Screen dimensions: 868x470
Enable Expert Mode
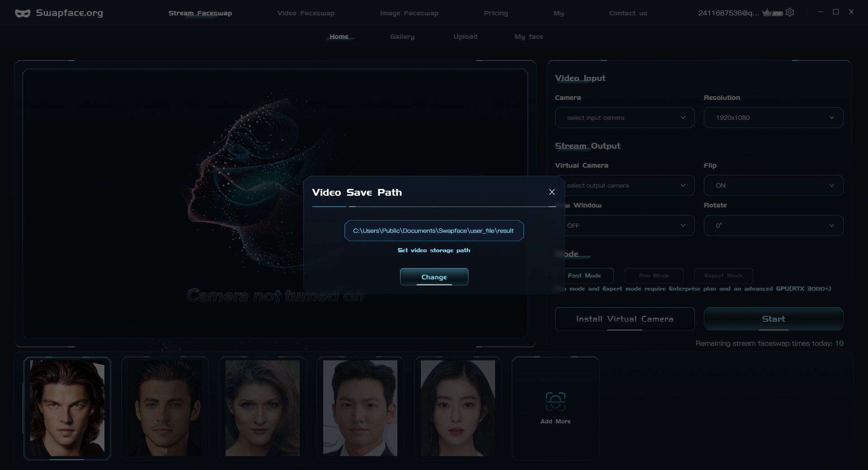pos(723,276)
